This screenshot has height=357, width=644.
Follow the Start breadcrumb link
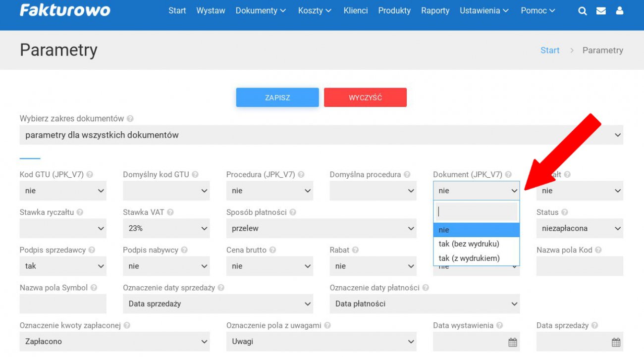point(550,50)
